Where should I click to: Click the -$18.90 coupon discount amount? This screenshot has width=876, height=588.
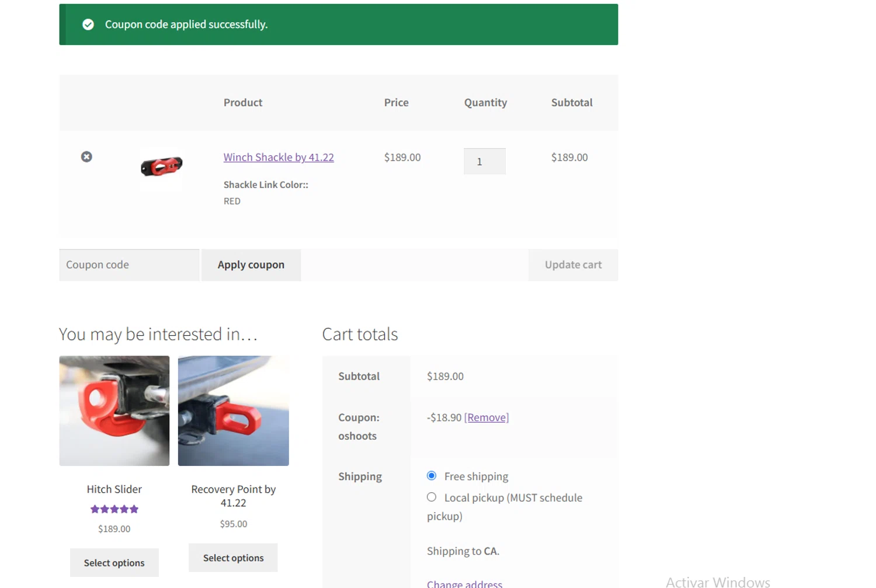point(444,417)
